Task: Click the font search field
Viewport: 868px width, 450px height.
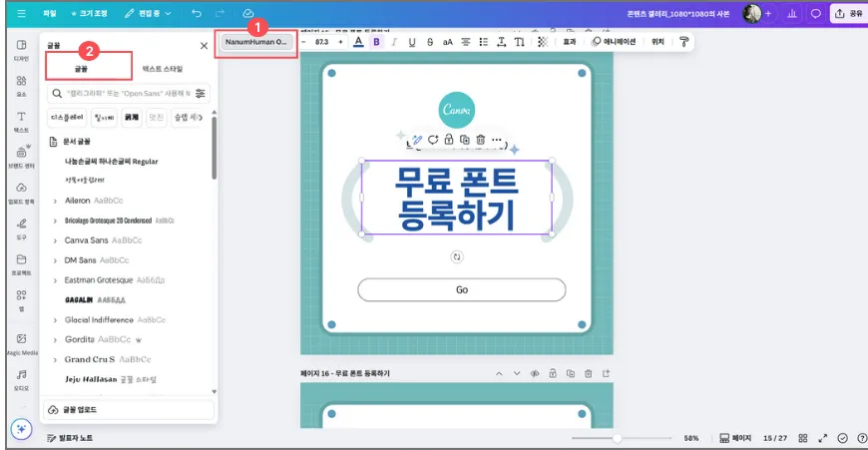Action: point(129,94)
